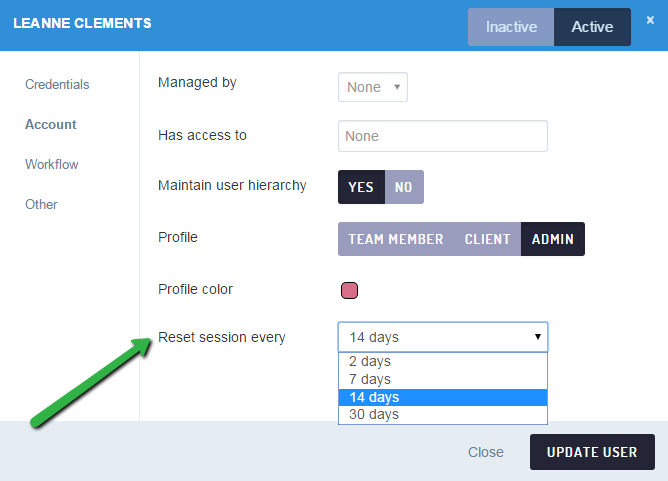This screenshot has height=481, width=668.
Task: Open the Workflow section
Action: point(52,164)
